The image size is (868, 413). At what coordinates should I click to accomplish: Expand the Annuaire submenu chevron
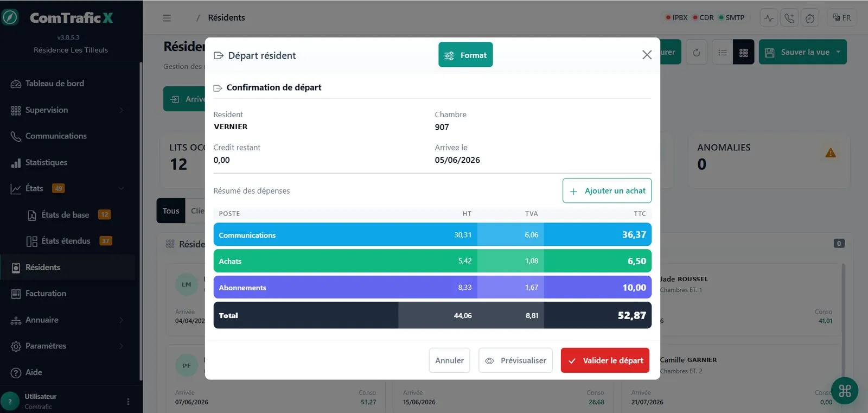121,320
